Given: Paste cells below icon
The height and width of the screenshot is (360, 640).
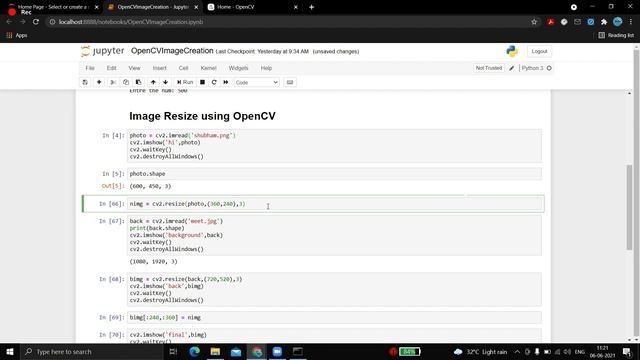Looking at the screenshot, I should [138, 82].
